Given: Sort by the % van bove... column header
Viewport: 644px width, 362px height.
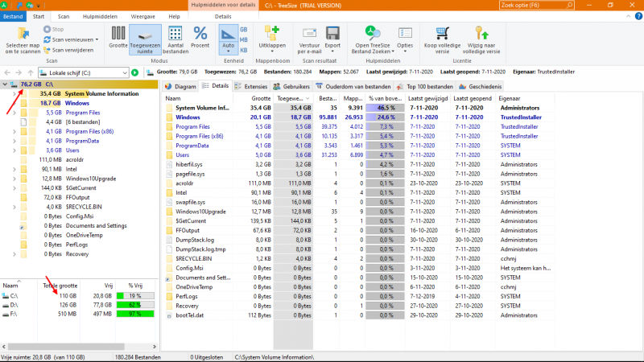Looking at the screenshot, I should tap(385, 98).
